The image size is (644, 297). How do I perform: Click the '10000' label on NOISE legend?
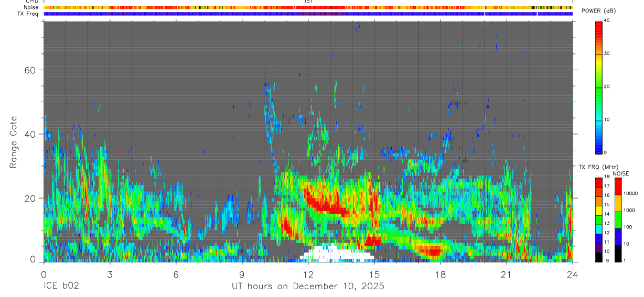pos(631,194)
